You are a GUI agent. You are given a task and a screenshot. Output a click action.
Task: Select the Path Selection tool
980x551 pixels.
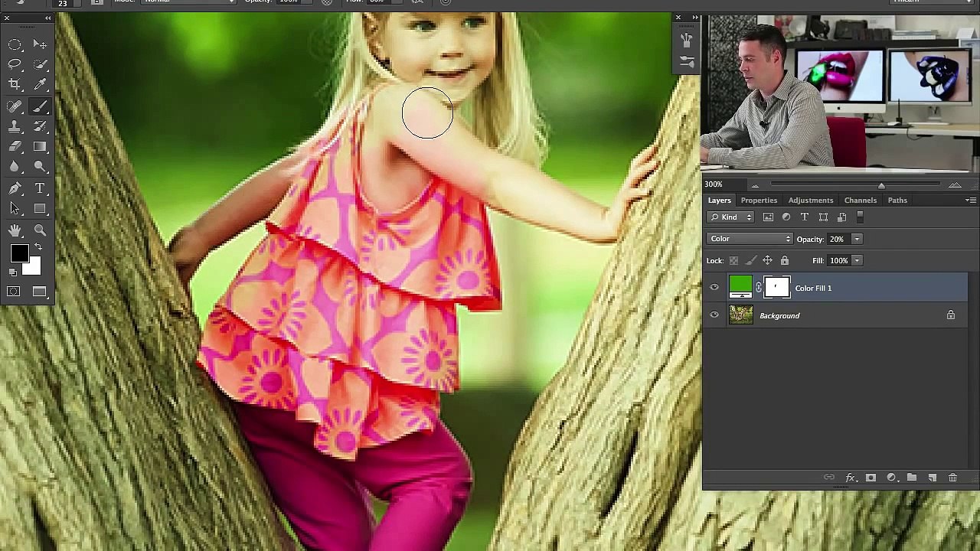pyautogui.click(x=15, y=208)
